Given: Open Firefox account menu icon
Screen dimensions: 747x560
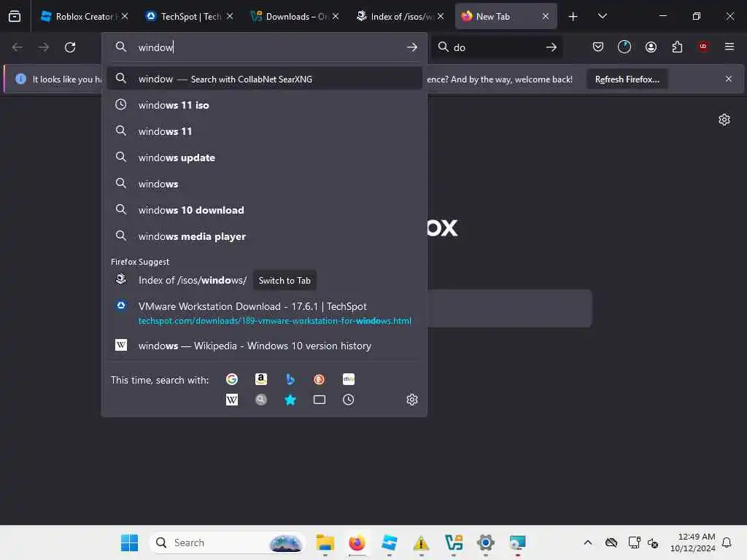Looking at the screenshot, I should [651, 47].
